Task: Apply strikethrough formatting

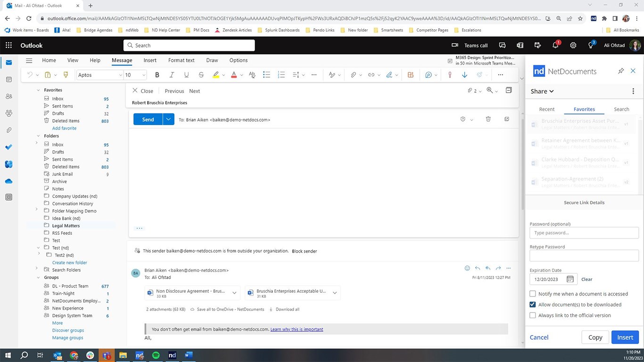Action: (201, 75)
